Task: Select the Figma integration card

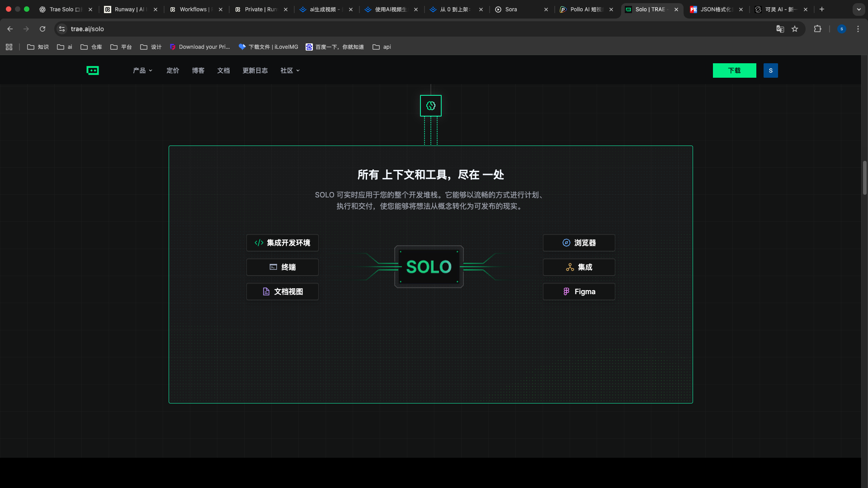Action: pyautogui.click(x=579, y=291)
